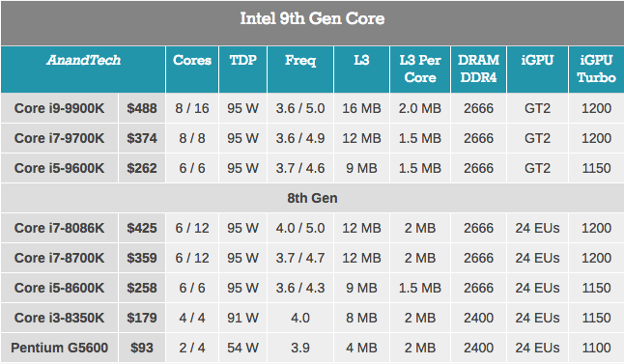Select the Freq column header
624x364 pixels.
[300, 70]
